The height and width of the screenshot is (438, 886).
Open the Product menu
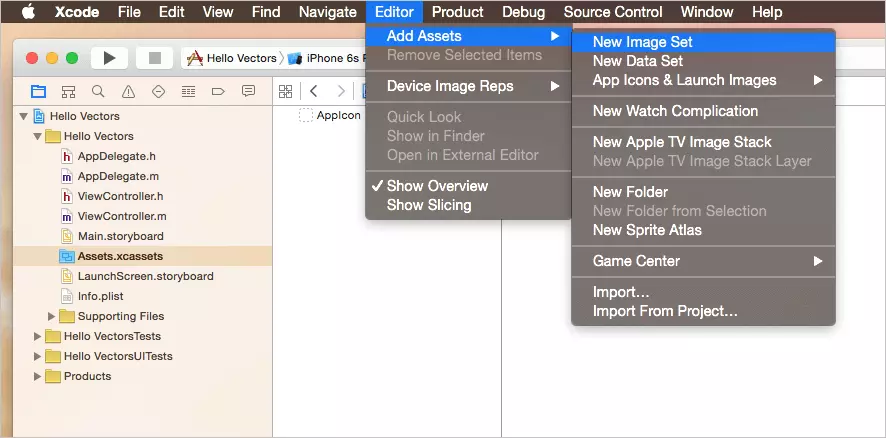point(458,12)
